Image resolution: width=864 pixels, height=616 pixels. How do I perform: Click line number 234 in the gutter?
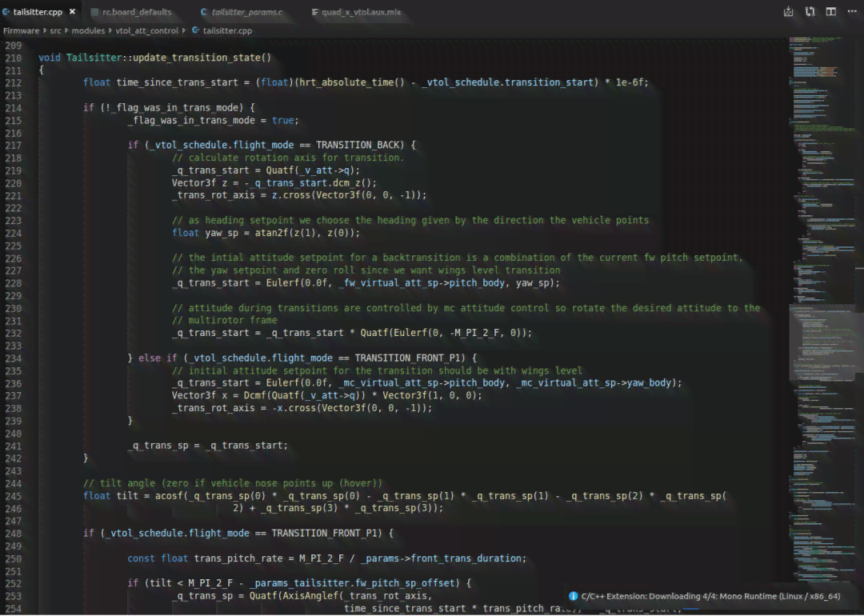[14, 358]
